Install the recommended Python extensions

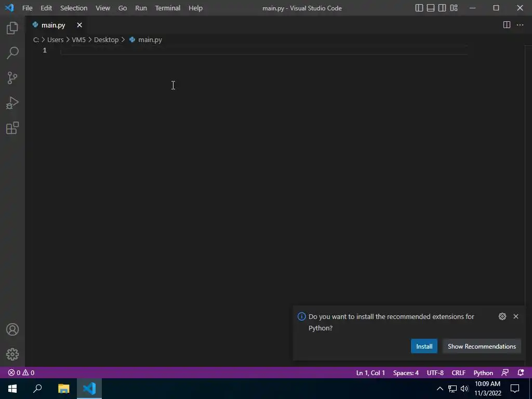[424, 346]
